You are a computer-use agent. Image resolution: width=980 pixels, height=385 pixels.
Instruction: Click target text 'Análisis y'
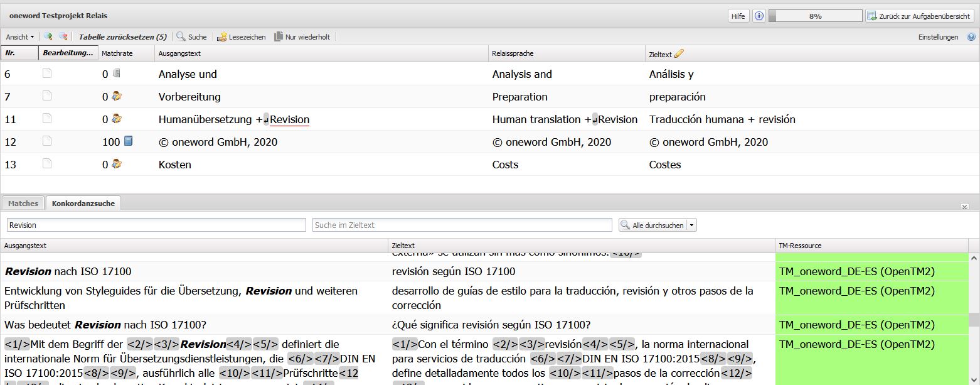click(x=671, y=74)
